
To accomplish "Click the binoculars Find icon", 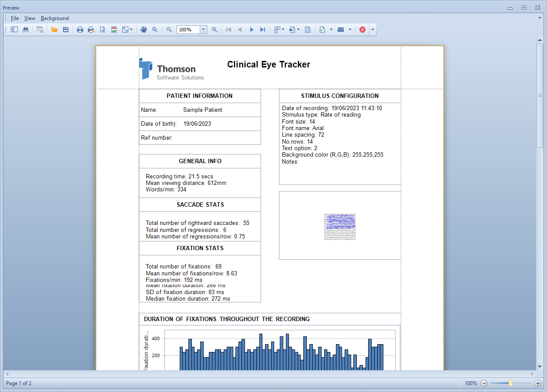I will point(26,30).
